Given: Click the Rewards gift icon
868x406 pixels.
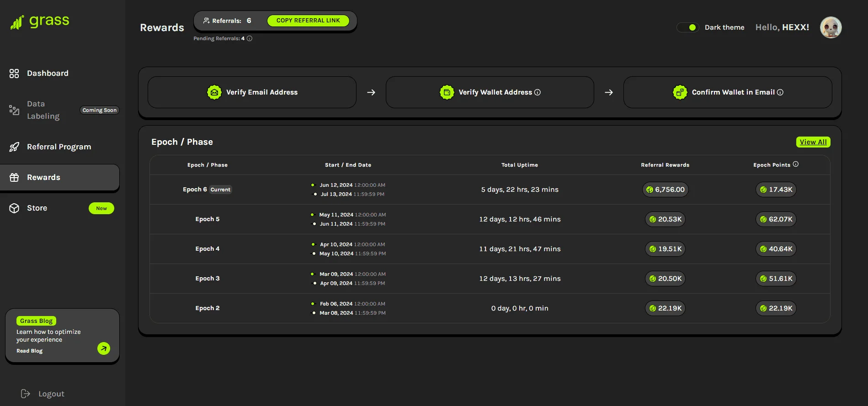Looking at the screenshot, I should tap(14, 178).
